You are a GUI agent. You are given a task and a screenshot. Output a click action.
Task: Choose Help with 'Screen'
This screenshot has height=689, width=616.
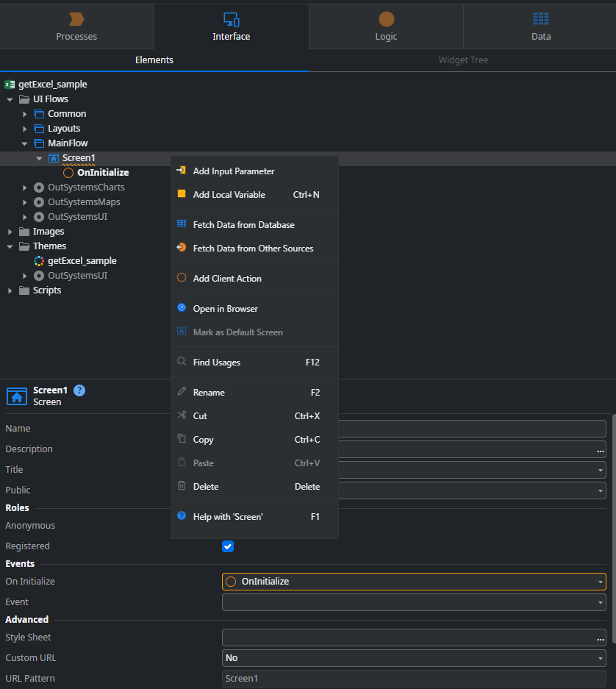tap(254, 517)
